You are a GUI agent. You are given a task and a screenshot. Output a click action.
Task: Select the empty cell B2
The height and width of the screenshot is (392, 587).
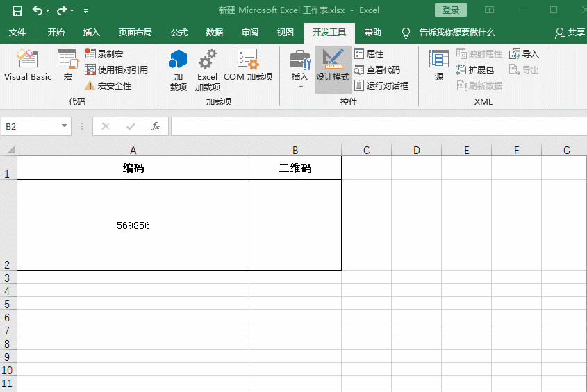pos(295,225)
